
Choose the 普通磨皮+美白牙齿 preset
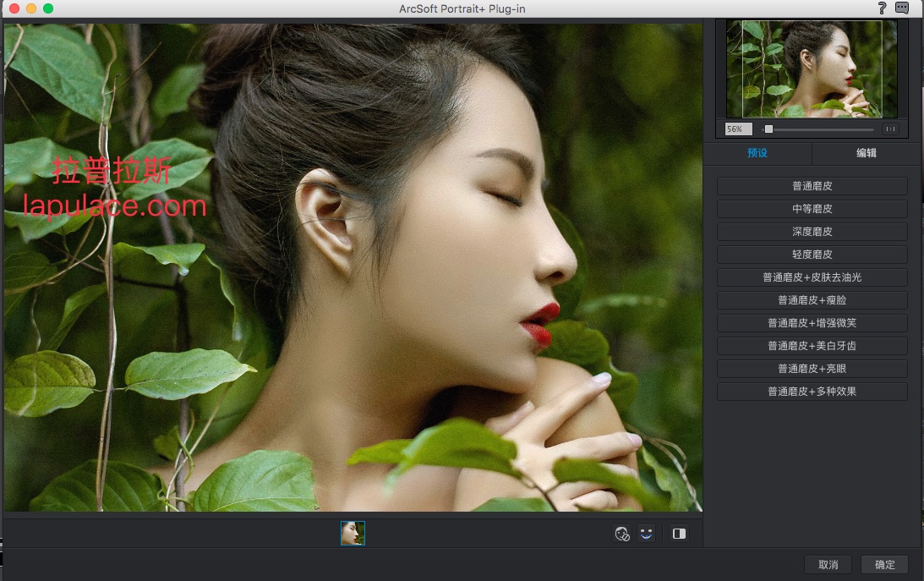(812, 346)
